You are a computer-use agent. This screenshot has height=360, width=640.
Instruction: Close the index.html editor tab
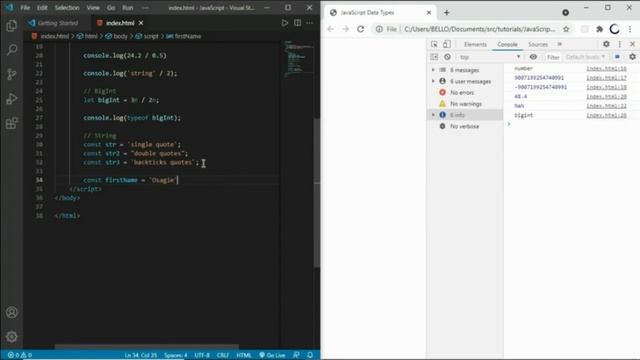141,23
